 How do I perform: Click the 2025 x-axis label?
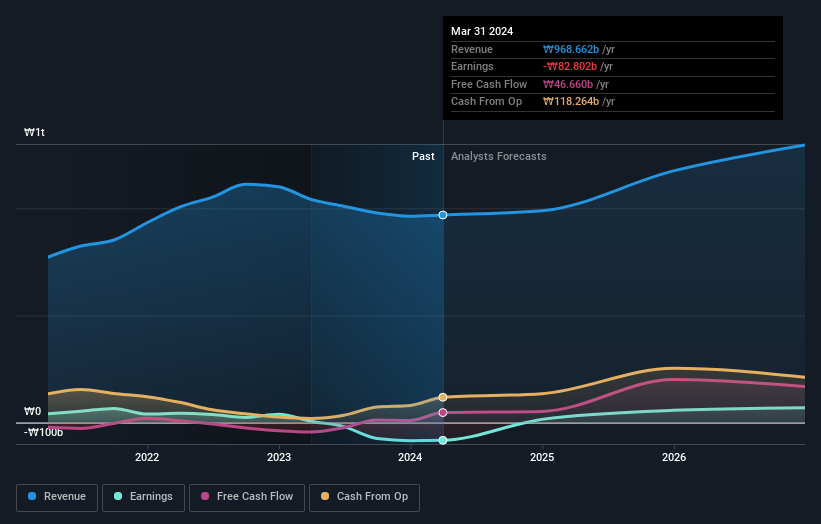pos(542,457)
